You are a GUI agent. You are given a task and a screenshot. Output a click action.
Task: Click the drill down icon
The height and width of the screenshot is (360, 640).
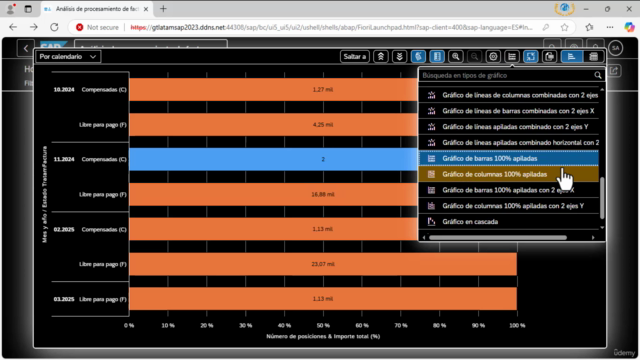pyautogui.click(x=399, y=57)
